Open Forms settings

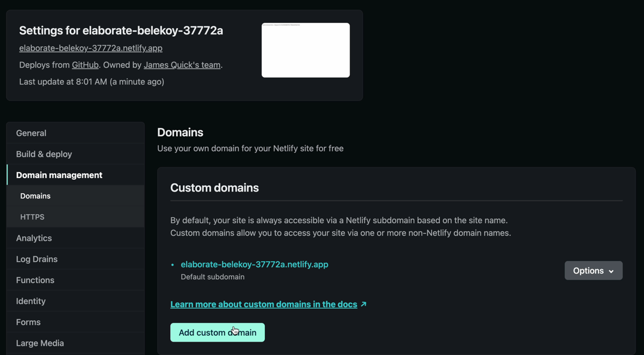point(76,322)
